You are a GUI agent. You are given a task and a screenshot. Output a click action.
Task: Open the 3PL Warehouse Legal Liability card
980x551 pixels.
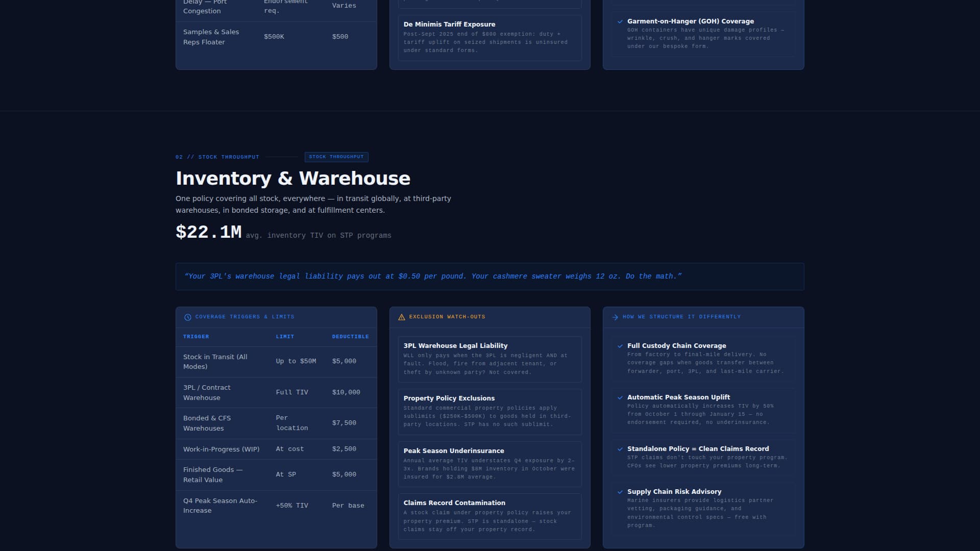click(x=490, y=359)
